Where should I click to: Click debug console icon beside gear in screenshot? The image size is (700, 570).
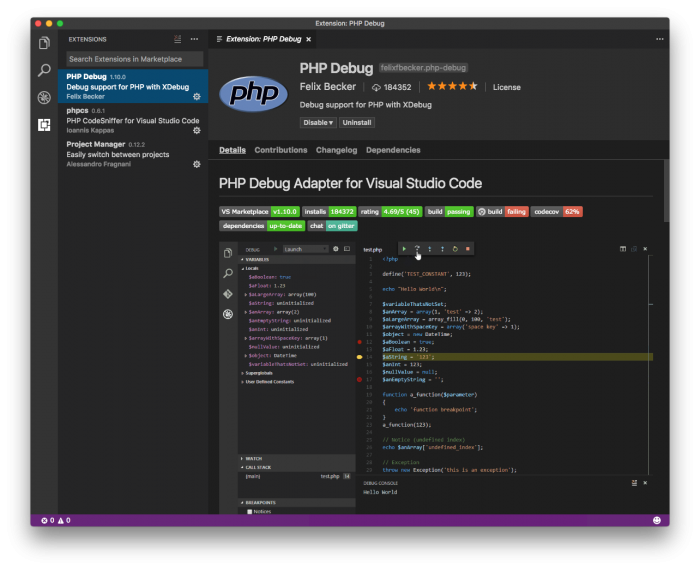(347, 249)
